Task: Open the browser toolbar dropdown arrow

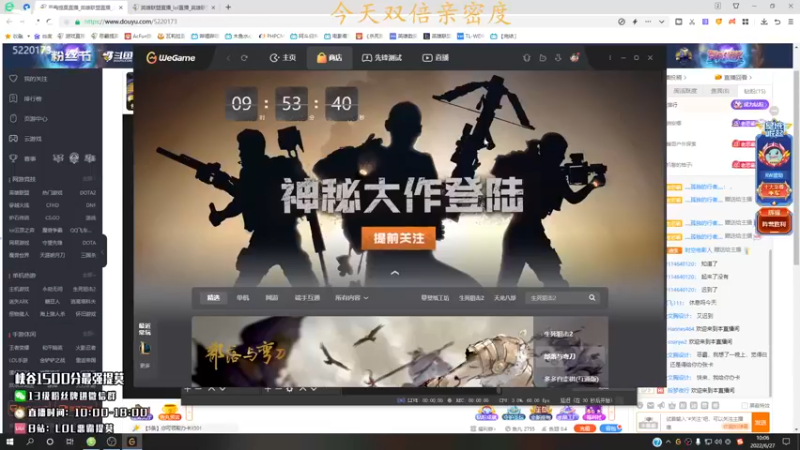Action: point(661,22)
